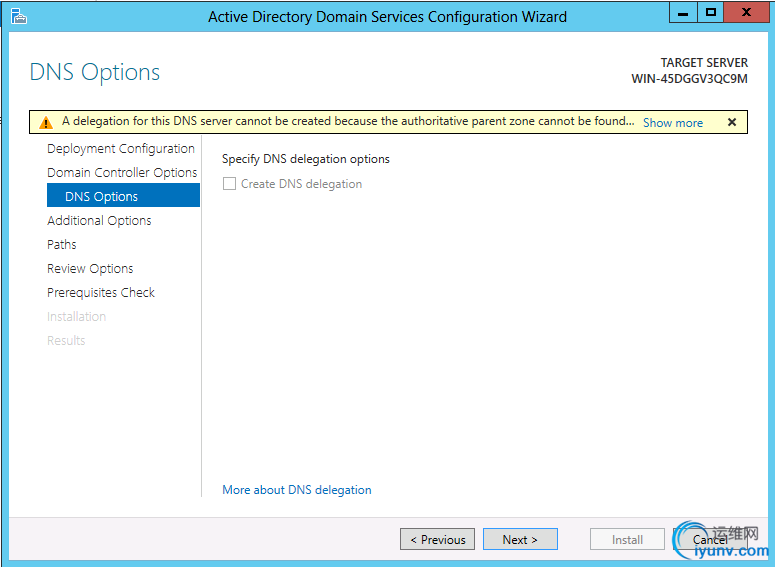Image resolution: width=775 pixels, height=567 pixels.
Task: Expand warning with Show more
Action: point(672,123)
